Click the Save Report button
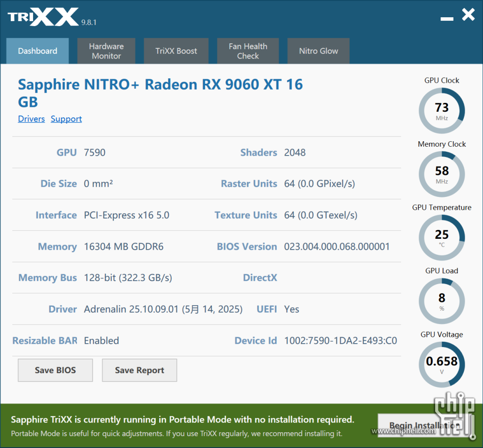The width and height of the screenshot is (483, 448). 139,370
